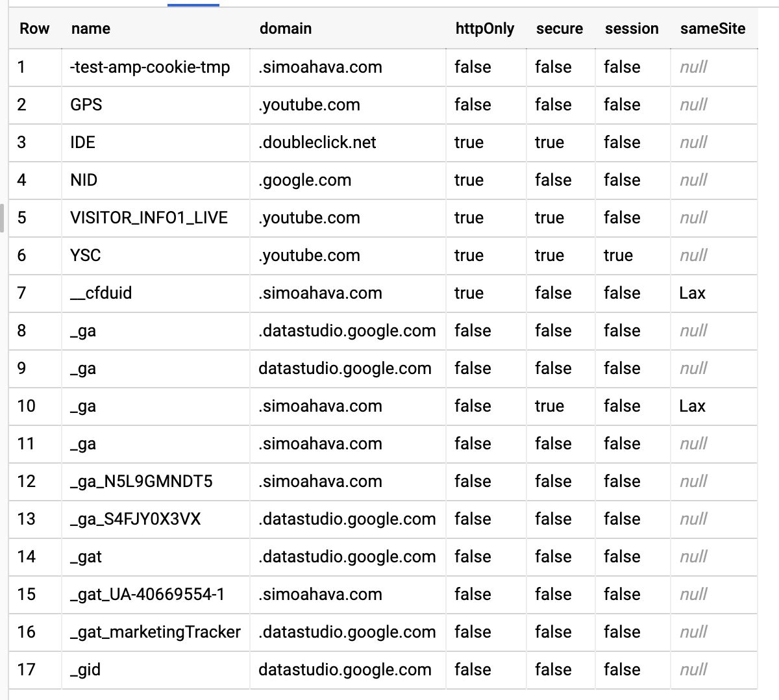Click the left edge scrollbar handle

coord(2,218)
